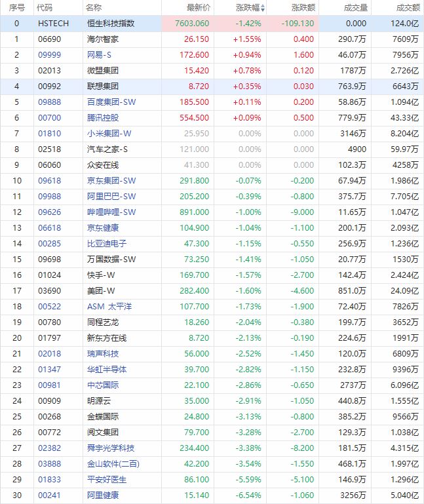
Task: Select 金蝶国际 stock name
Action: 103,417
